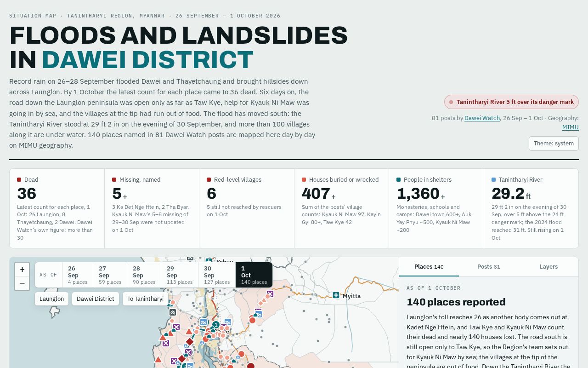Screen dimensions: 588x368
Task: Show map as of 26 Sep
Action: tap(78, 275)
